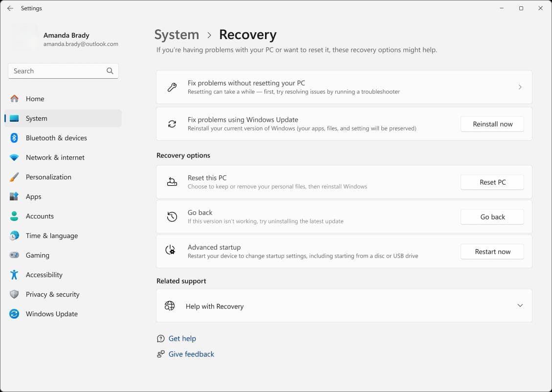Image resolution: width=552 pixels, height=392 pixels.
Task: Click the Recovery options heading
Action: click(x=183, y=155)
